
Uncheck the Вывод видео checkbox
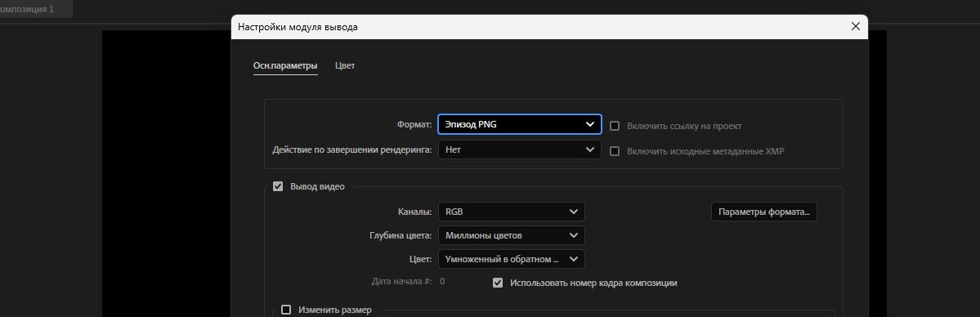278,186
